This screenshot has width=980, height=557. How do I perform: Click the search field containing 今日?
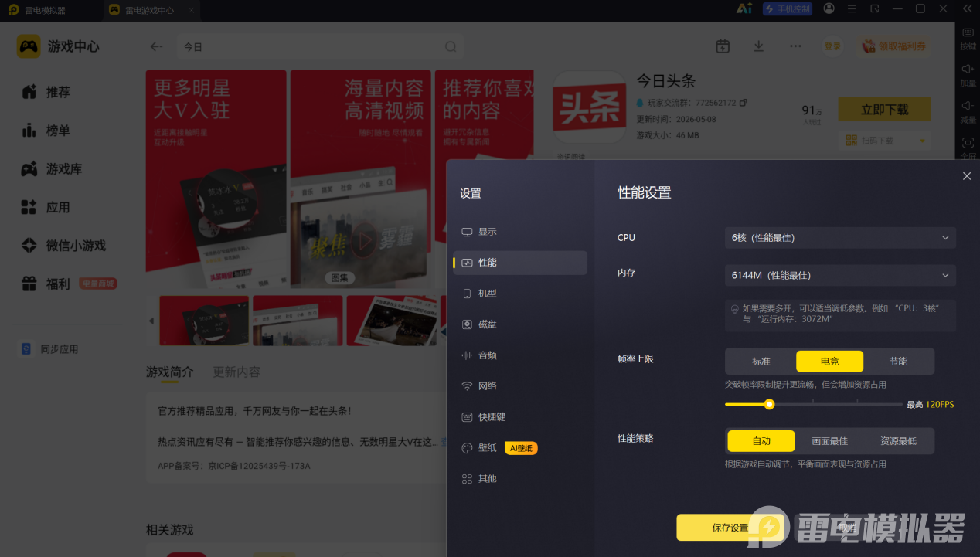point(320,46)
